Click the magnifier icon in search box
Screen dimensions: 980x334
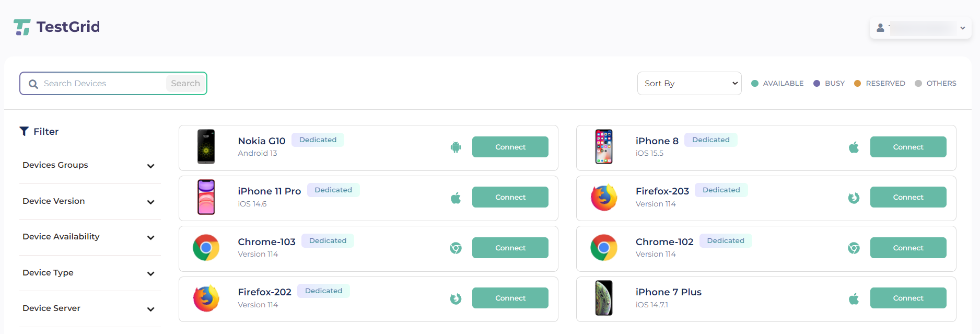tap(33, 84)
